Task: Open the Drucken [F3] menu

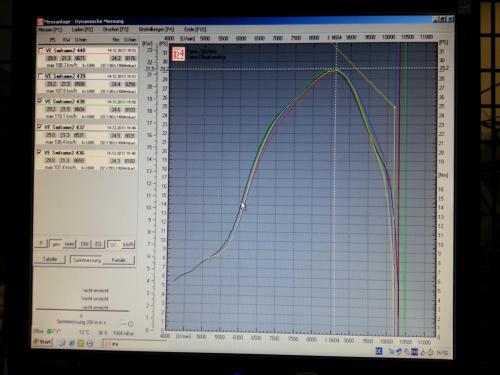Action: (115, 29)
